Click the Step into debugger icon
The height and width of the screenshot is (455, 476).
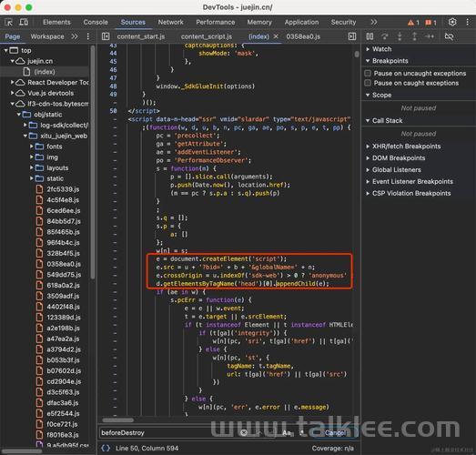[x=400, y=36]
